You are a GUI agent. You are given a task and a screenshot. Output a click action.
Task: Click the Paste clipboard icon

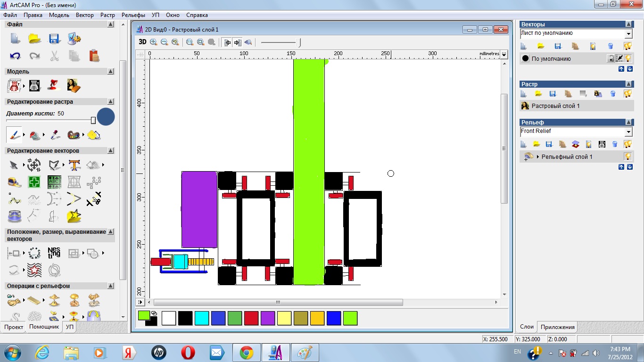[x=94, y=56]
